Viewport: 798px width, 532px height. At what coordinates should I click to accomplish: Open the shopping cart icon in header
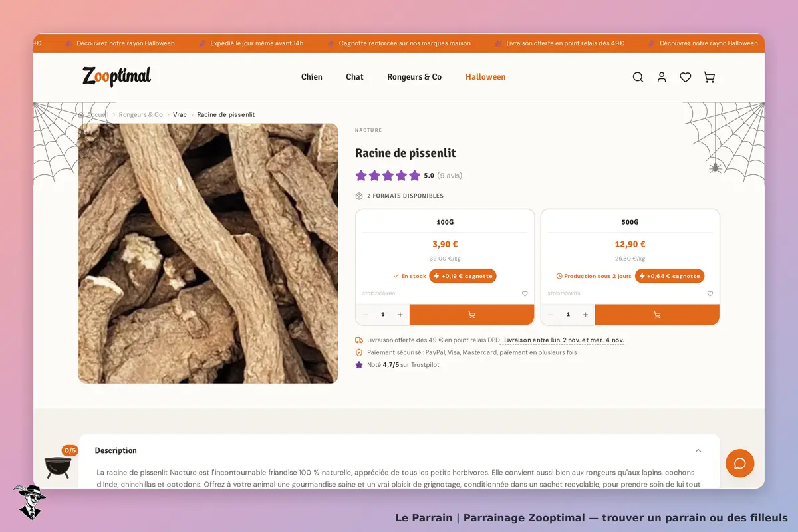pyautogui.click(x=710, y=77)
